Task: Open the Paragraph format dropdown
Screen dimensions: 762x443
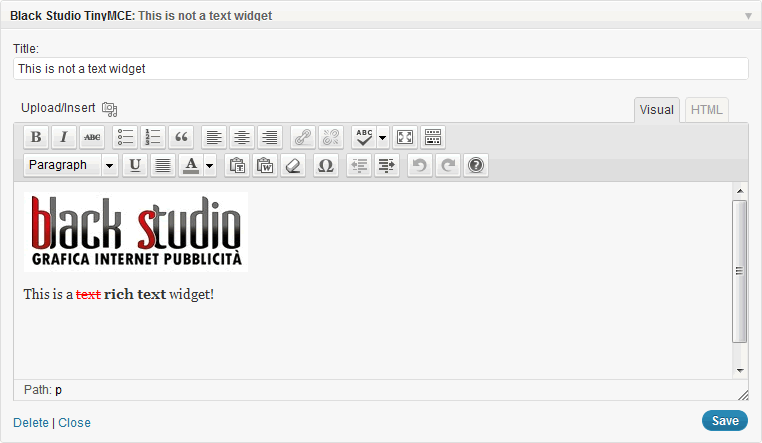Action: (71, 166)
